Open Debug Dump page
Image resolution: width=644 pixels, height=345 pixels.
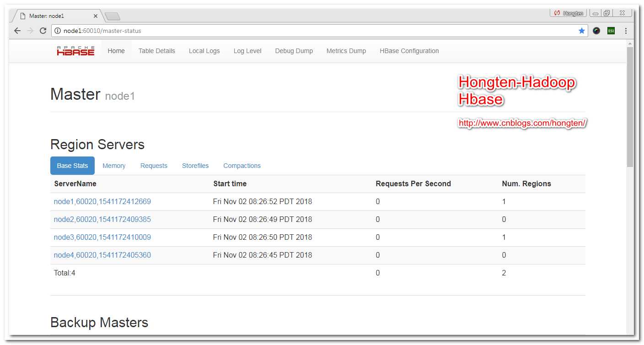[294, 51]
